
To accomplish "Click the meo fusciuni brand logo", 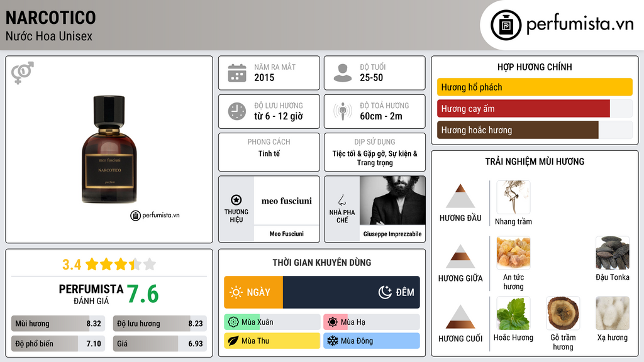I will [x=287, y=200].
